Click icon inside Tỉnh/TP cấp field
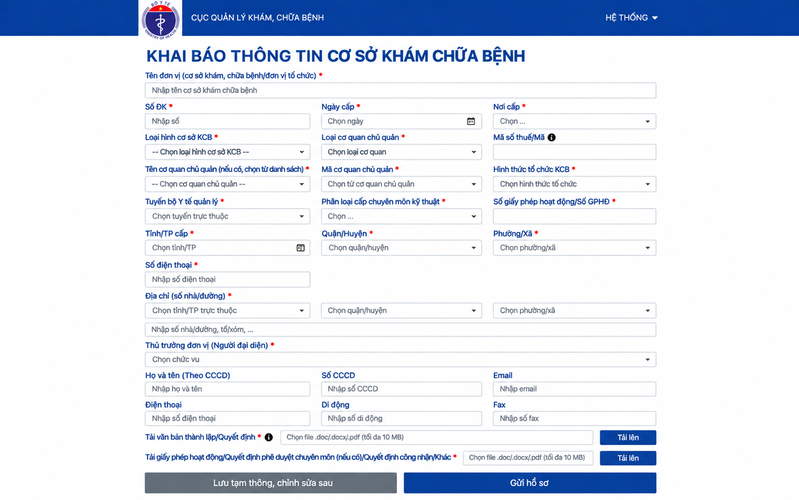Screen dimensions: 799x500 click(301, 248)
